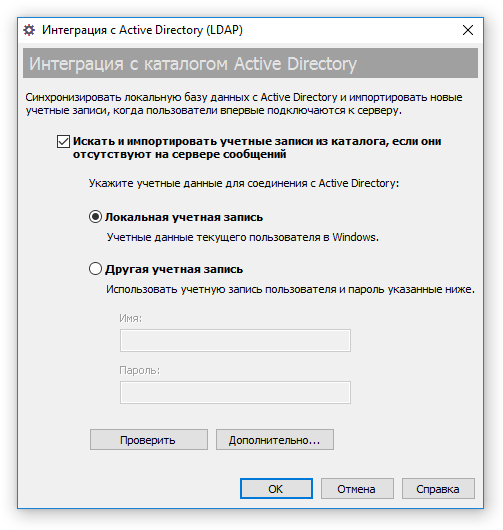Click the 'Пароль:' label
The image size is (503, 530).
139,371
